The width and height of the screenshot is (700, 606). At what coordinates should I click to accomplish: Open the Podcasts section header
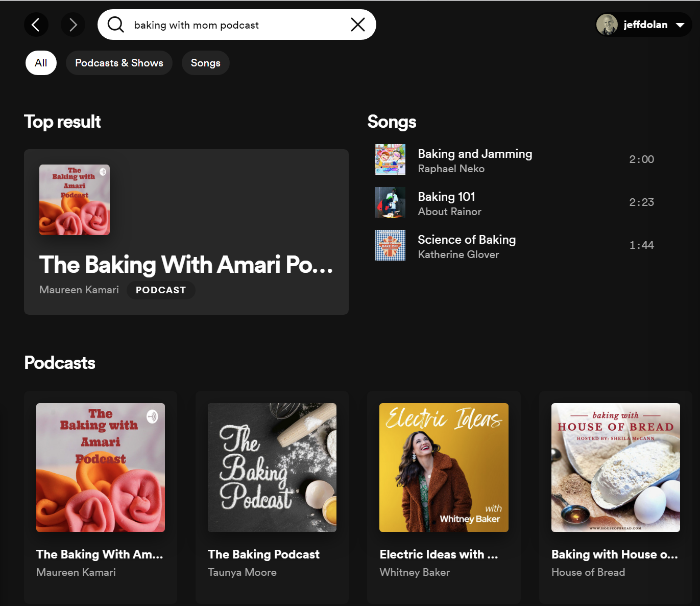59,363
